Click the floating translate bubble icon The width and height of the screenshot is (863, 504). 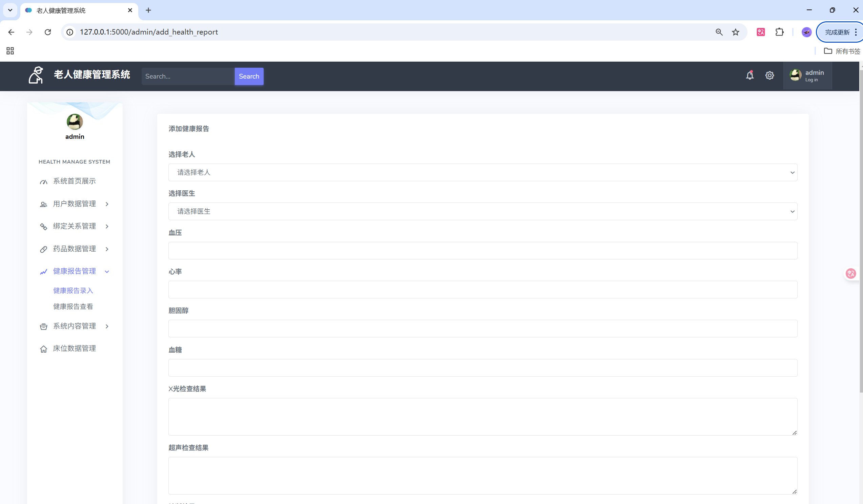coord(851,273)
